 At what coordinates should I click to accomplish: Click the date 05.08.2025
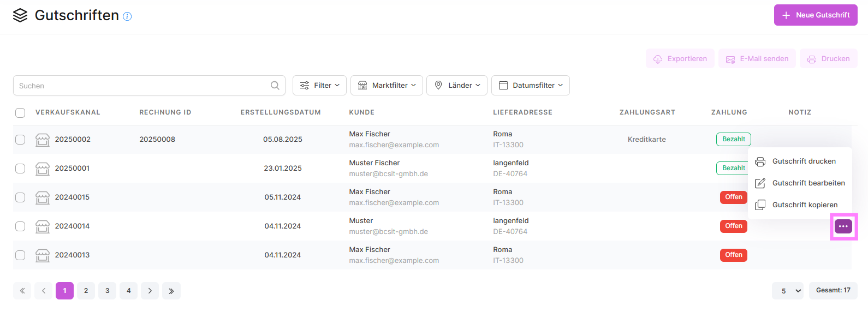(x=283, y=140)
